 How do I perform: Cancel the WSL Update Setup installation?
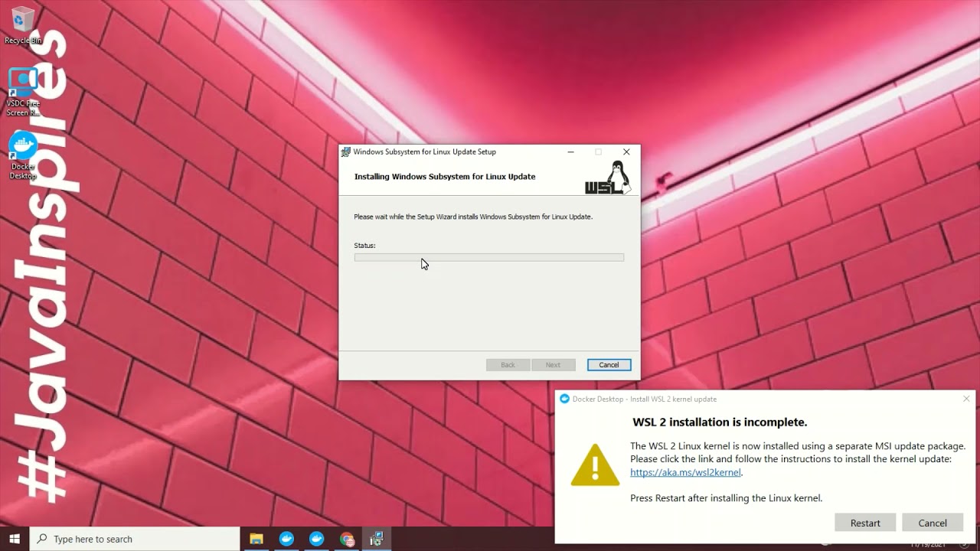point(609,365)
